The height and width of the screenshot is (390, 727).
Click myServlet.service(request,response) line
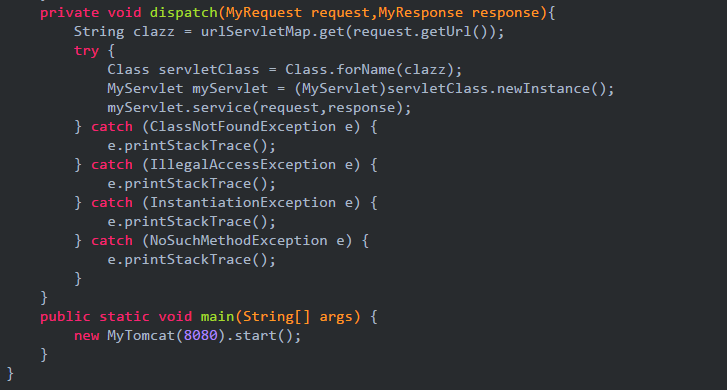pos(259,108)
